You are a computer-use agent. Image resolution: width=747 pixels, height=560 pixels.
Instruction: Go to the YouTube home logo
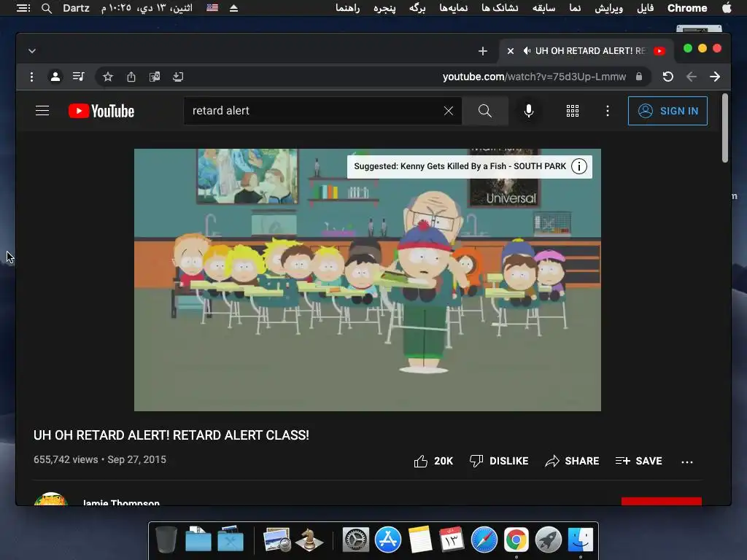(101, 111)
